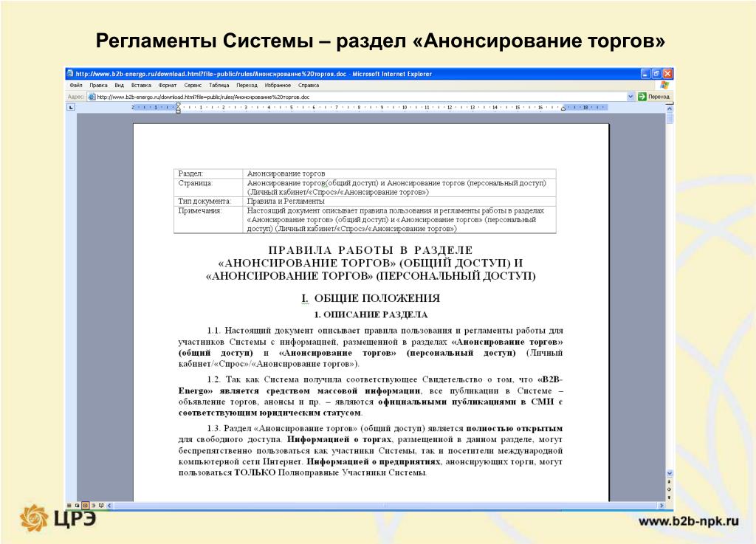Switch to Outline view button
The image size is (756, 544).
[x=94, y=506]
